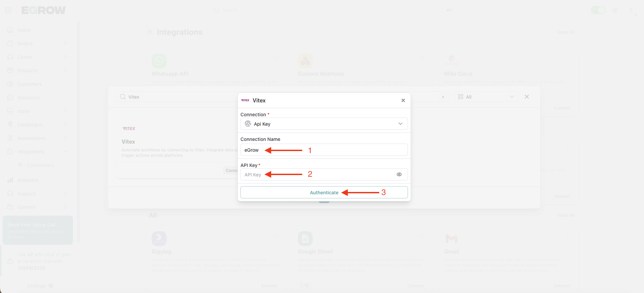Expand the Campaigns menu in the sidebar

coord(66,125)
